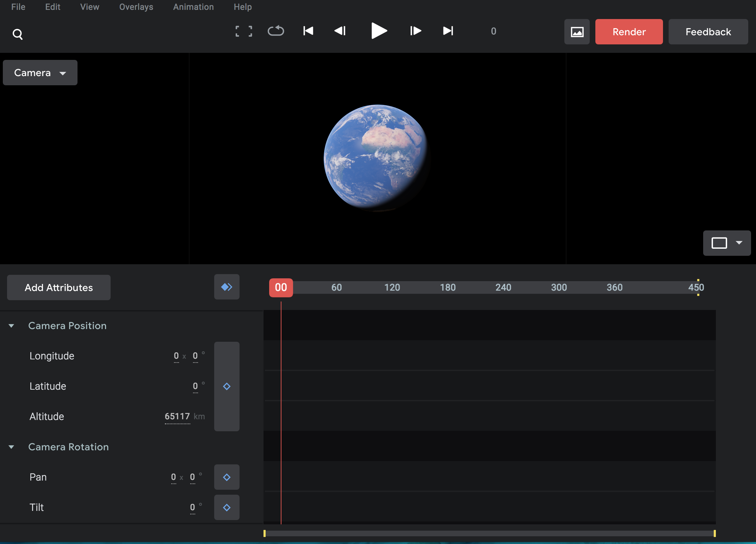Open the Overlays menu
Image resolution: width=756 pixels, height=544 pixels.
point(136,7)
